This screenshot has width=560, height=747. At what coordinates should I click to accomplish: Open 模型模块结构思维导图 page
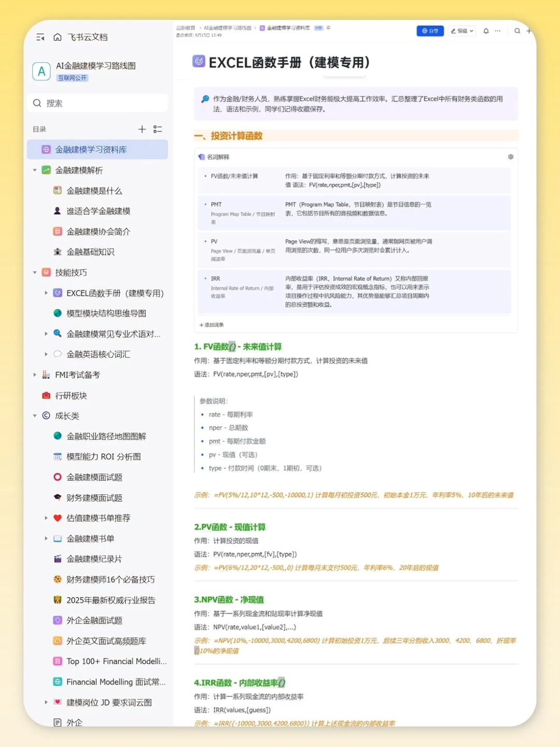point(106,313)
